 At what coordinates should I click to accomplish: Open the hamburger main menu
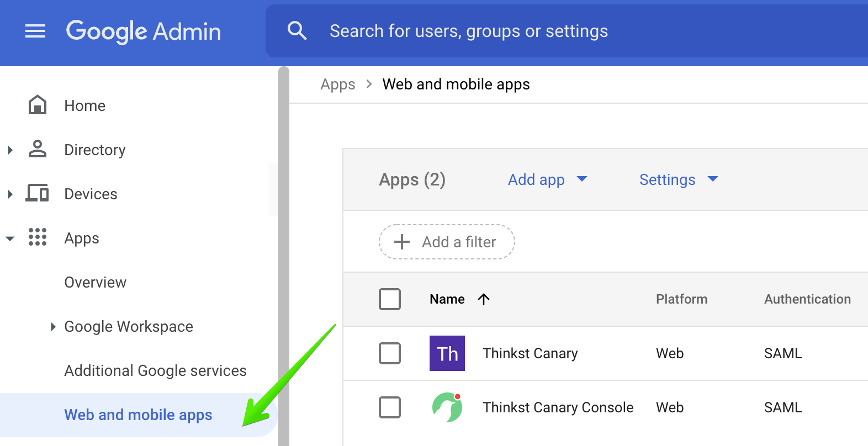[x=35, y=31]
